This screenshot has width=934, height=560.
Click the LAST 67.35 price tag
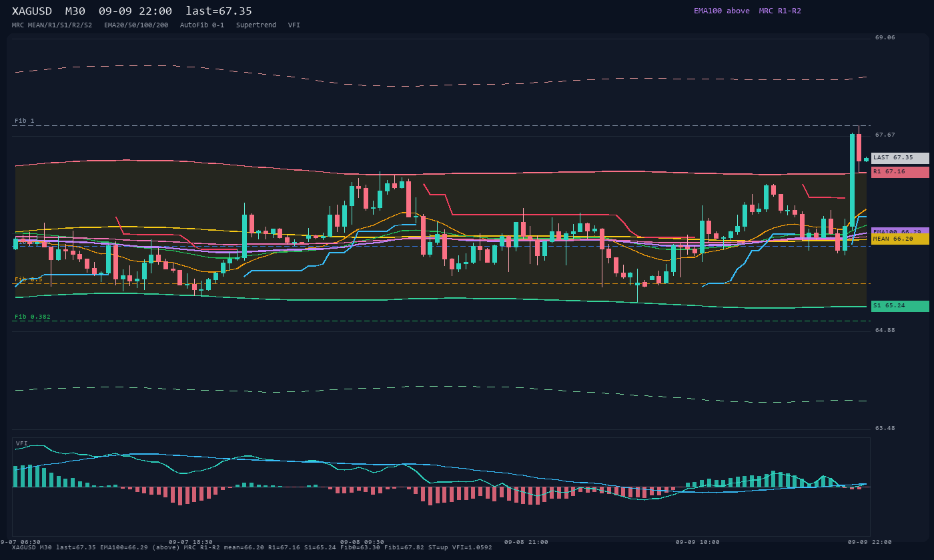click(x=900, y=158)
